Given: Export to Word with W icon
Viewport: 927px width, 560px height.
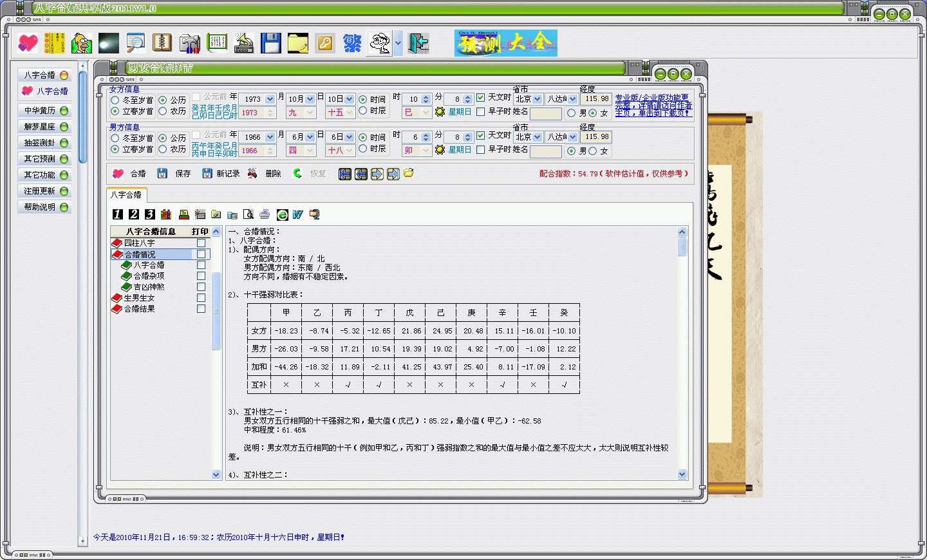Looking at the screenshot, I should pyautogui.click(x=298, y=214).
